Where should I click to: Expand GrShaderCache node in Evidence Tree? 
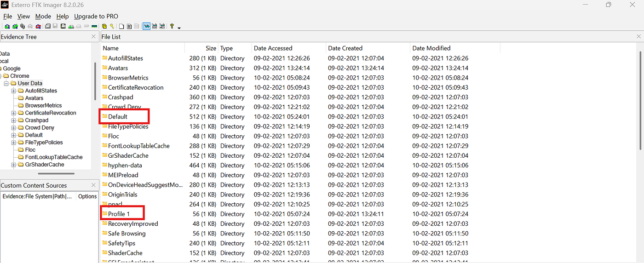(x=14, y=164)
